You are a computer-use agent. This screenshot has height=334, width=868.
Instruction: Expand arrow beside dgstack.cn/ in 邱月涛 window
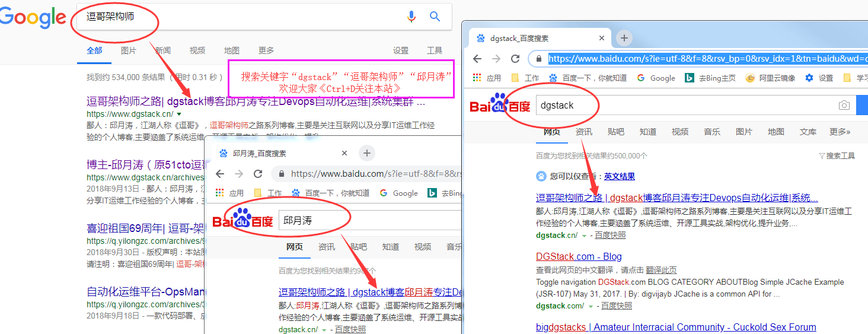coord(324,330)
